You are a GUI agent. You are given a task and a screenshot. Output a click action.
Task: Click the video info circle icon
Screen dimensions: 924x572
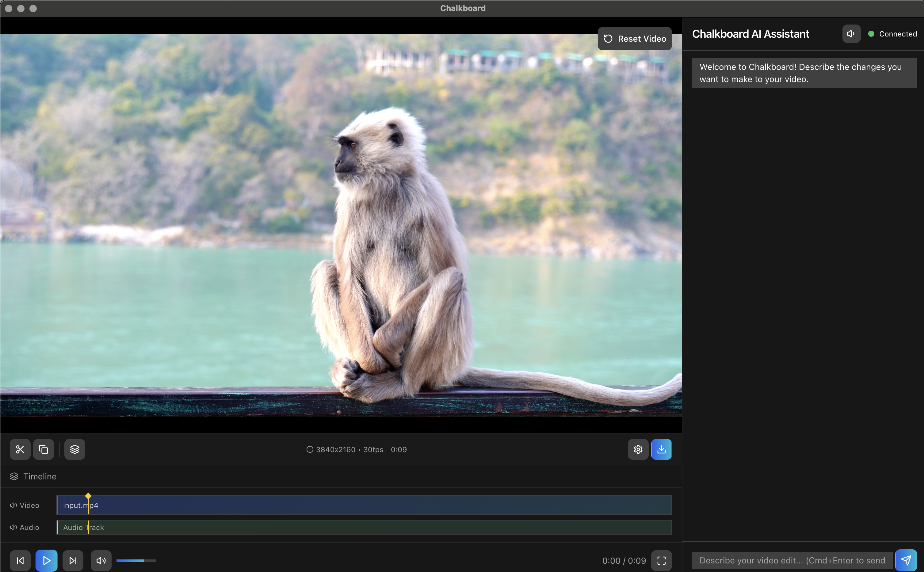[x=310, y=449]
